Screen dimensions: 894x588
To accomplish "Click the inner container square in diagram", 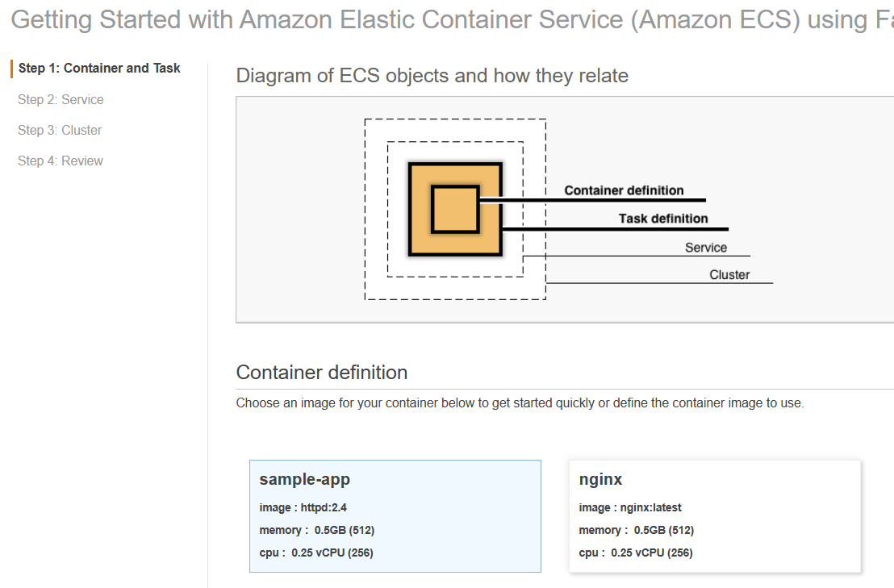I will (455, 209).
